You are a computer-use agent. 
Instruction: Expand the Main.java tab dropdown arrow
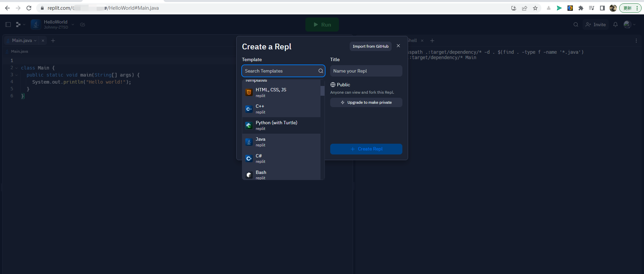35,41
